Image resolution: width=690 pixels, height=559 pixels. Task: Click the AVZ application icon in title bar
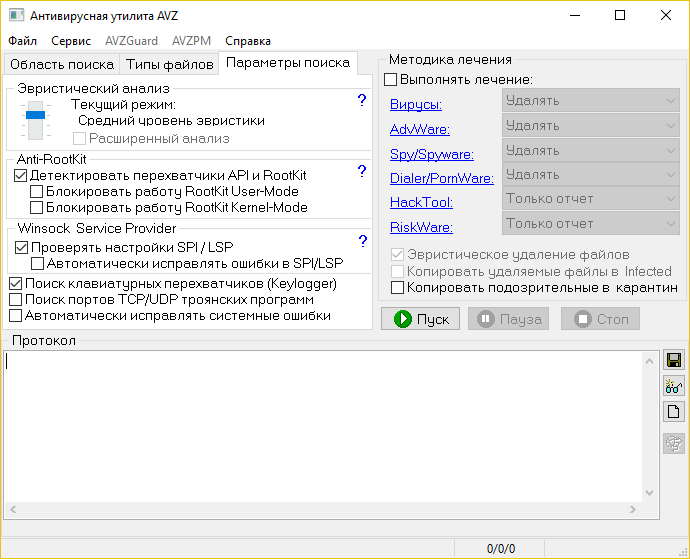click(16, 15)
